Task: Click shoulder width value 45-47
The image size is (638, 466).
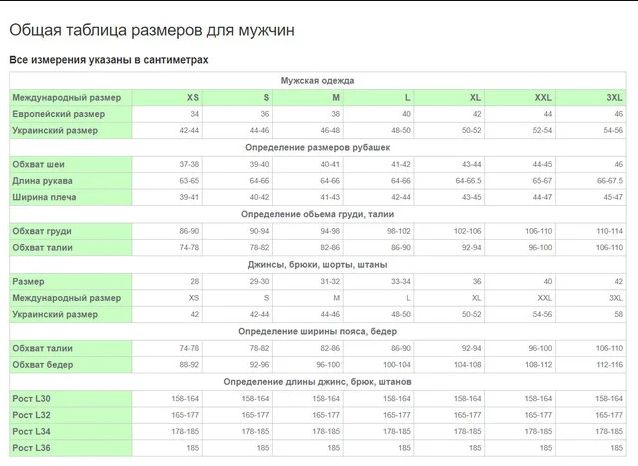Action: 613,197
